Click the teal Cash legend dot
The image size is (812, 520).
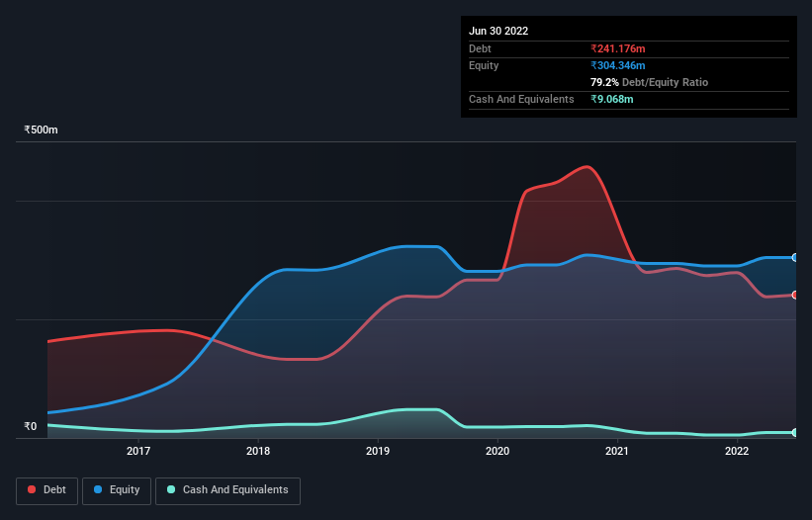click(171, 489)
